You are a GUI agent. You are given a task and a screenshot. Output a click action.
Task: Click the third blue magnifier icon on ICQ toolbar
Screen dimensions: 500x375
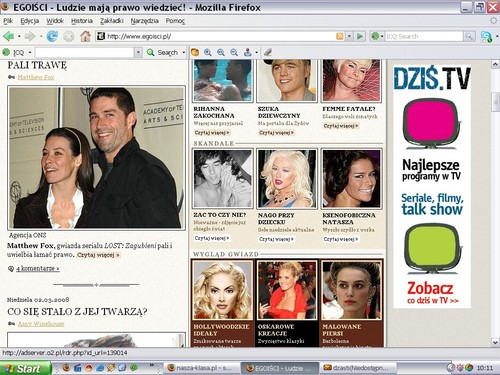234,52
